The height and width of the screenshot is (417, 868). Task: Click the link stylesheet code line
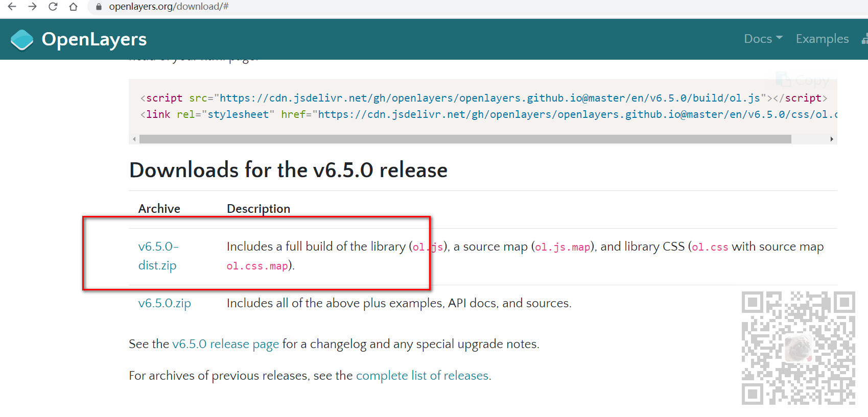pos(488,114)
